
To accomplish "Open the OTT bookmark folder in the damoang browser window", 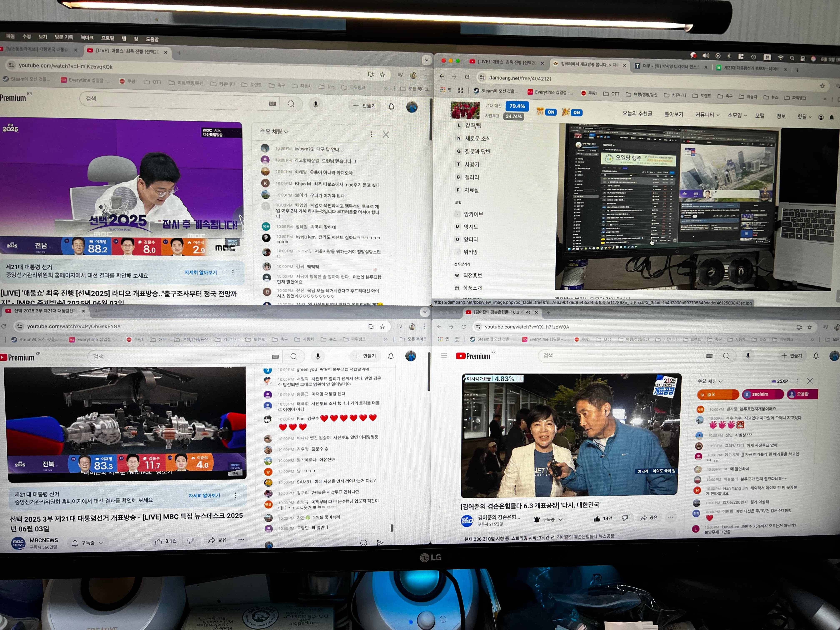I will tap(611, 94).
